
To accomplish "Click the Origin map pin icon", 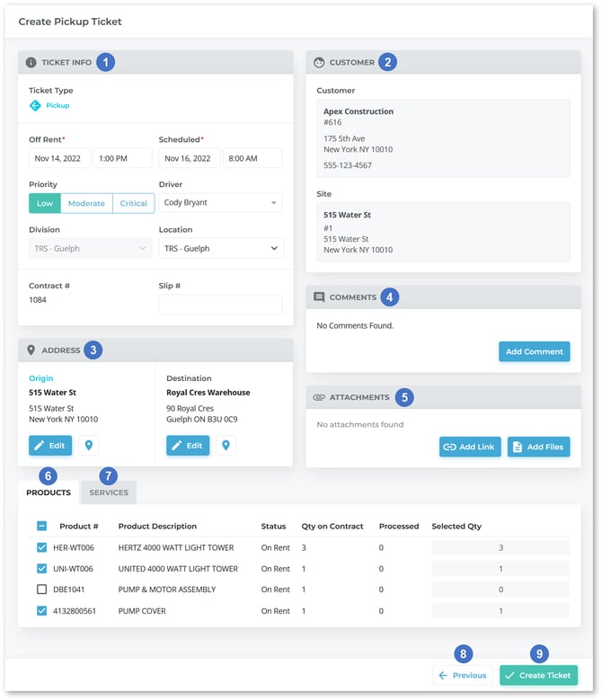I will pos(89,446).
